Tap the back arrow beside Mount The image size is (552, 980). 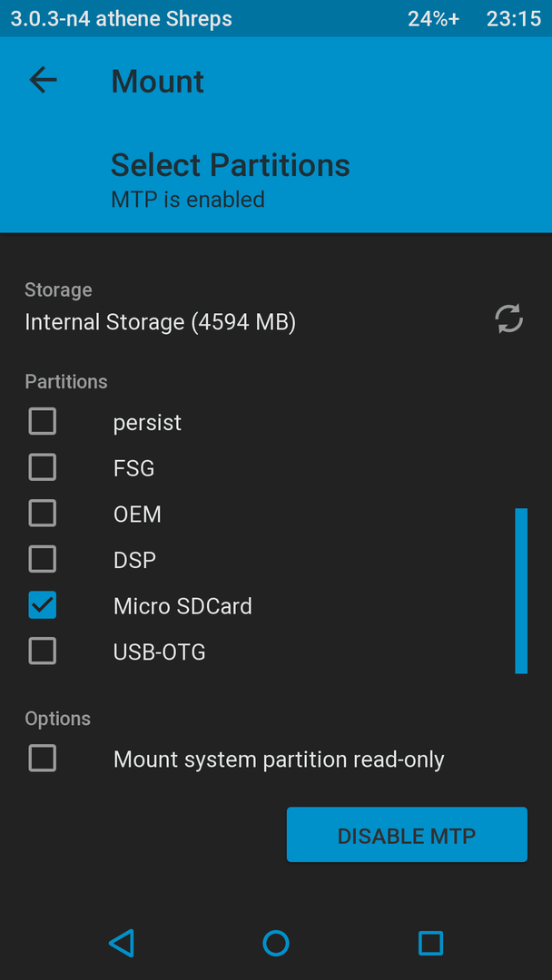pos(43,80)
